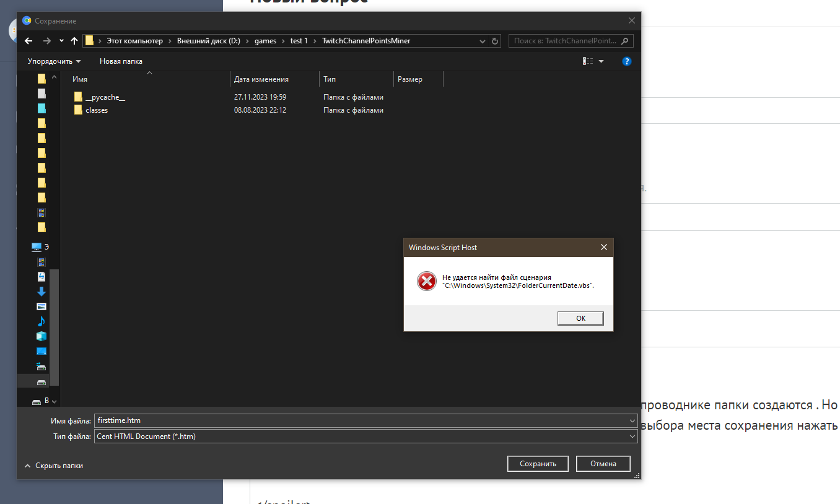
Task: Go back with the left arrow
Action: (x=28, y=41)
